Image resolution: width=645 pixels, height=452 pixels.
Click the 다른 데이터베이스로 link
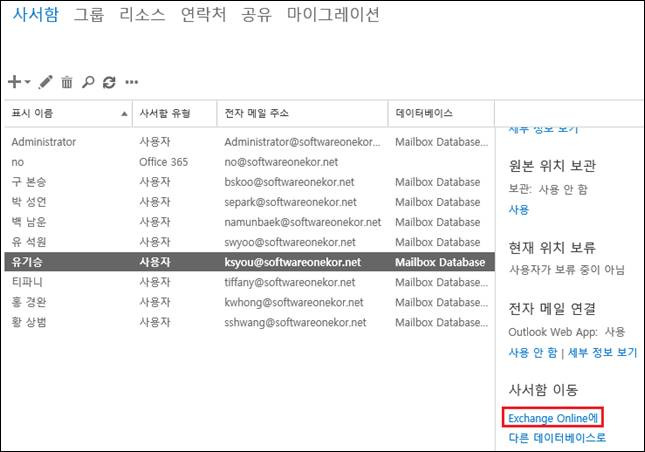pyautogui.click(x=557, y=437)
